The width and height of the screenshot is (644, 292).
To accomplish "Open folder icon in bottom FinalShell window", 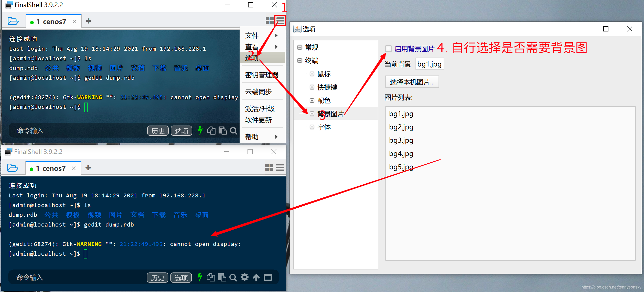I will coord(13,168).
